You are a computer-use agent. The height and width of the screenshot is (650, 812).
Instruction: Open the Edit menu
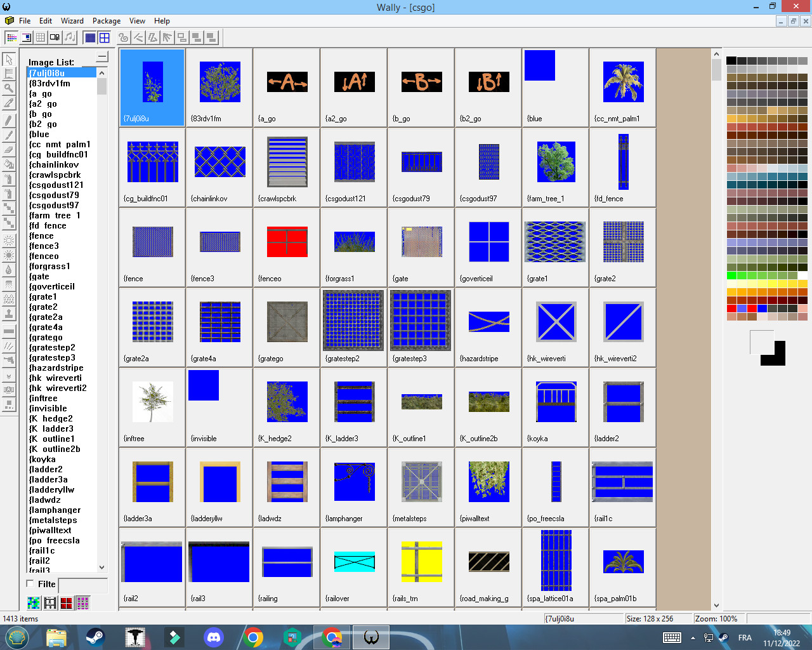tap(46, 21)
